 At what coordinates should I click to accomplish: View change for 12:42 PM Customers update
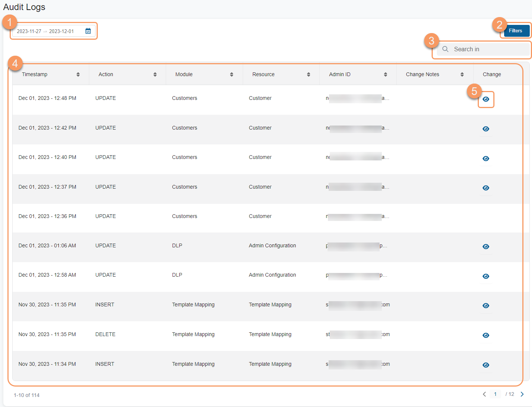(x=486, y=129)
